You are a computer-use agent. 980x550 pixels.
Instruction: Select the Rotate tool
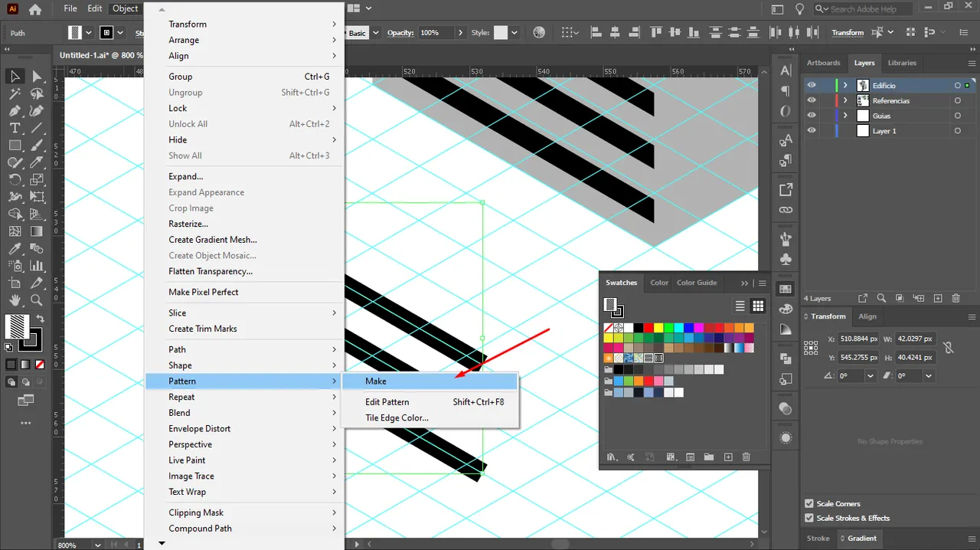(15, 180)
